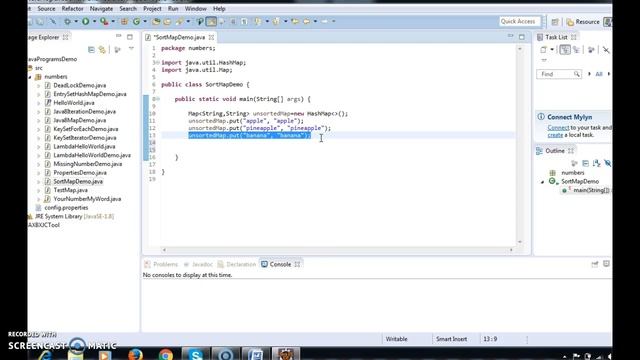The width and height of the screenshot is (640, 360).
Task: Toggle Link with Editor in Package Explorer
Action: (x=102, y=50)
